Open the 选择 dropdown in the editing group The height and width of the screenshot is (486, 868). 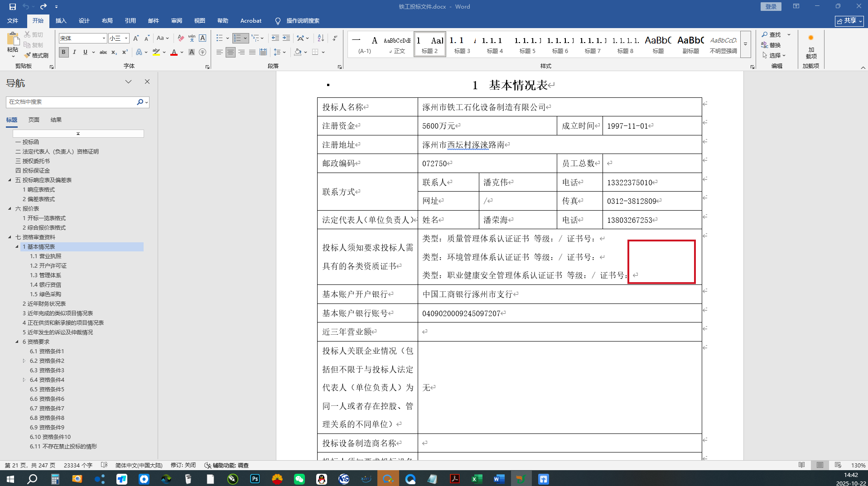774,55
